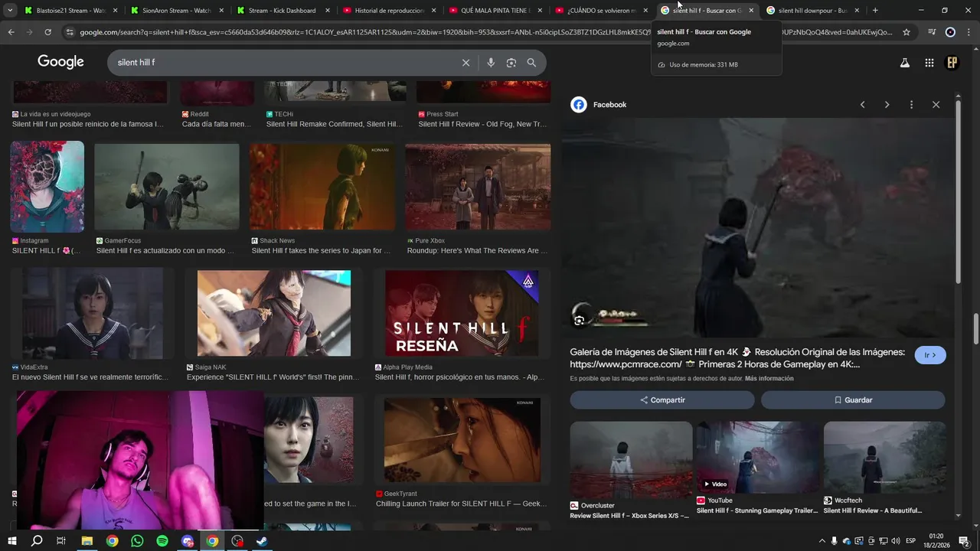Open Instagram SILENT HILL f image

(x=47, y=187)
